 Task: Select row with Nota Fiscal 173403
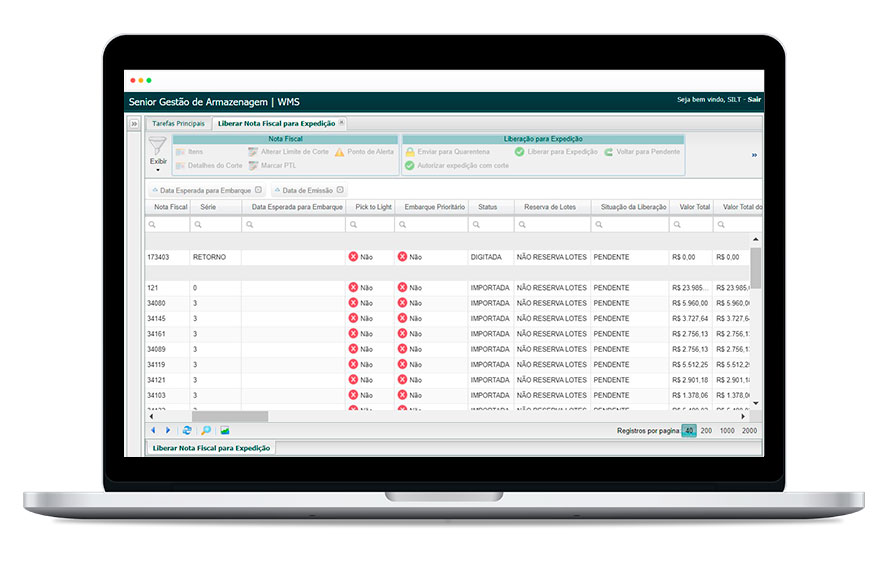point(447,257)
